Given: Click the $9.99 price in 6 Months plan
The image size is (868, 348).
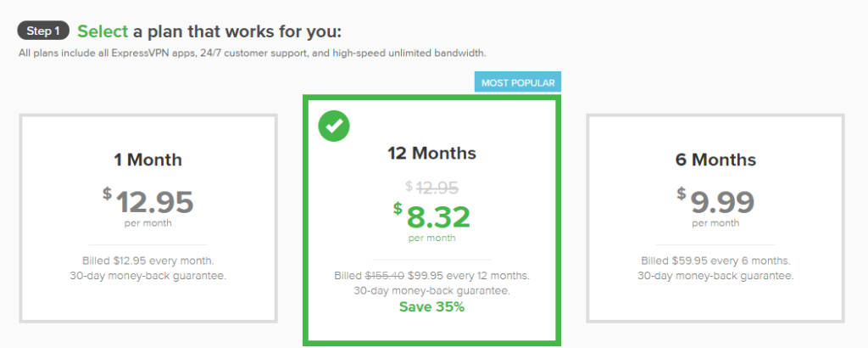Looking at the screenshot, I should [x=721, y=203].
